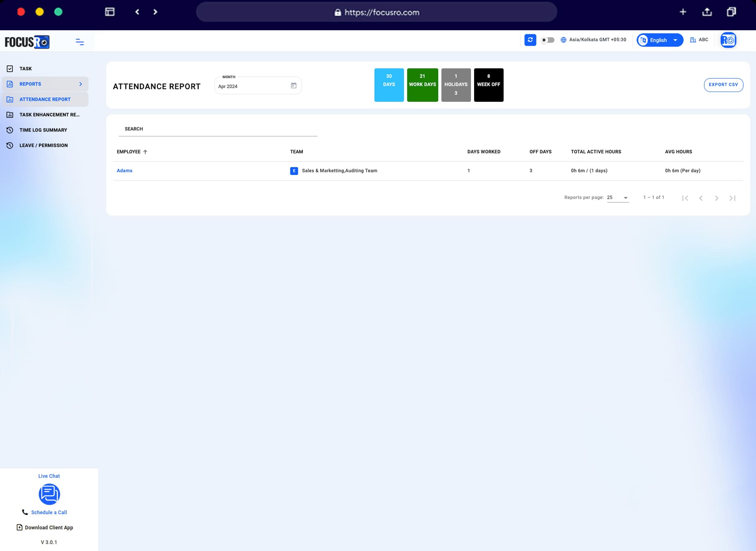Switch to the Attendance Report menu item

pyautogui.click(x=45, y=99)
